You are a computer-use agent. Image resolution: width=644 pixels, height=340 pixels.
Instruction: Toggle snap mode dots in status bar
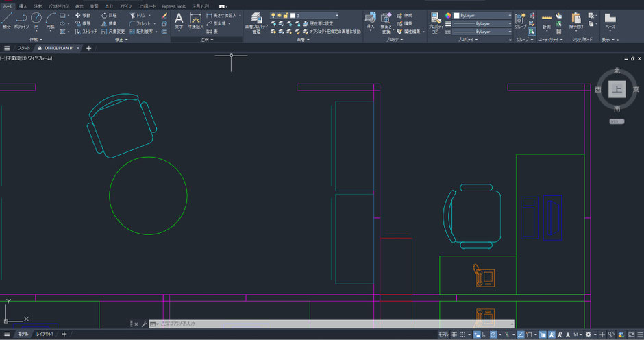click(x=462, y=335)
